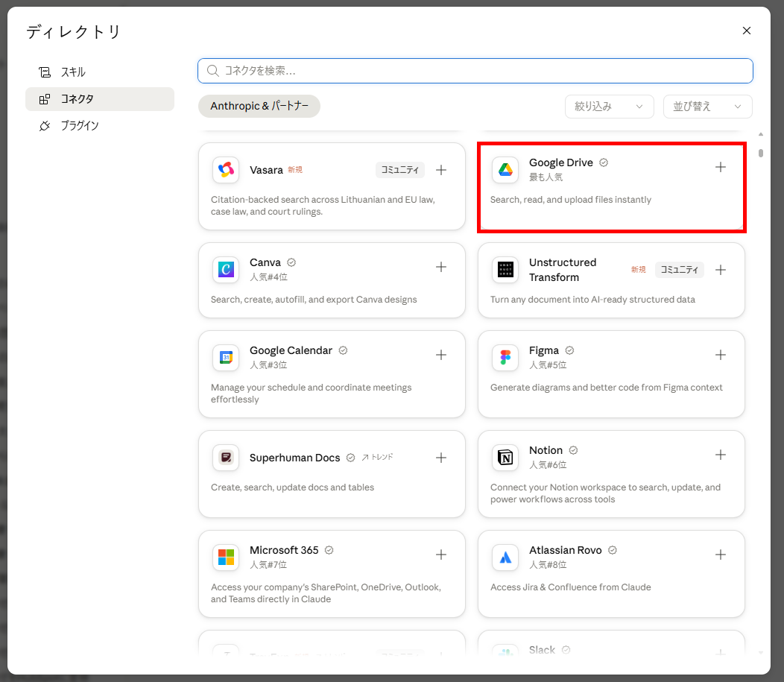Add the Vasara connector with plus icon
The height and width of the screenshot is (682, 784).
tap(441, 170)
